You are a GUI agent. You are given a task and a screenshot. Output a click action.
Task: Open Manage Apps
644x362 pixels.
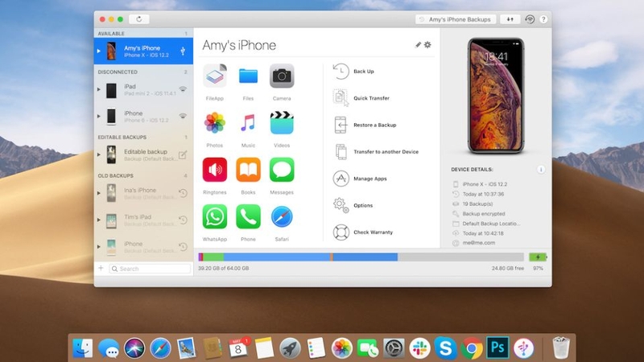pyautogui.click(x=360, y=179)
